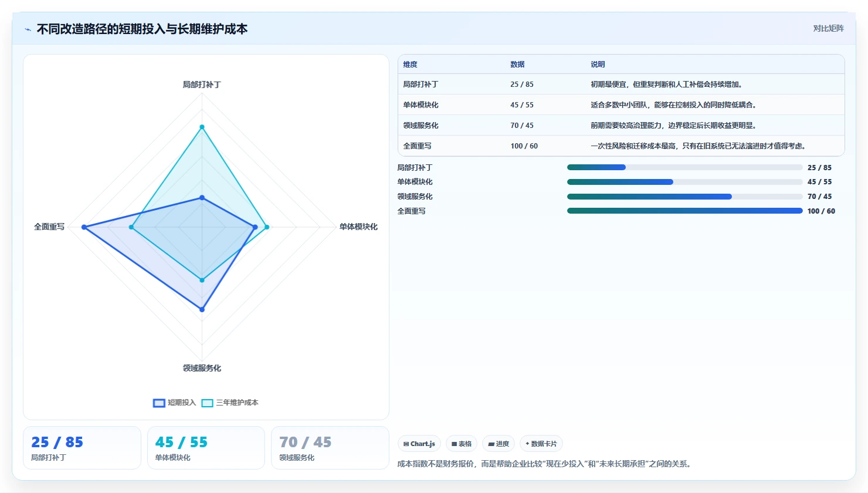Click the 领域服务化 progress bar
868x493 pixels.
(x=684, y=197)
